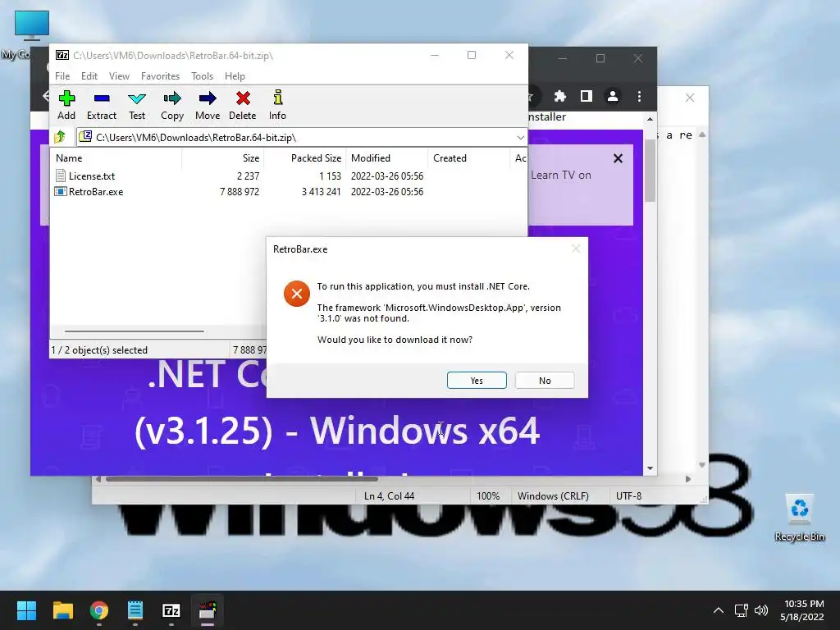Click Yes to download .NET Core

point(477,381)
